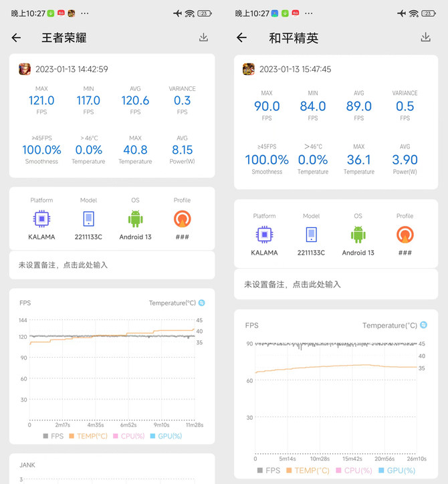448x484 pixels.
Task: Tap the KALAMA platform chip icon in 王者荣耀
Action: 41,219
